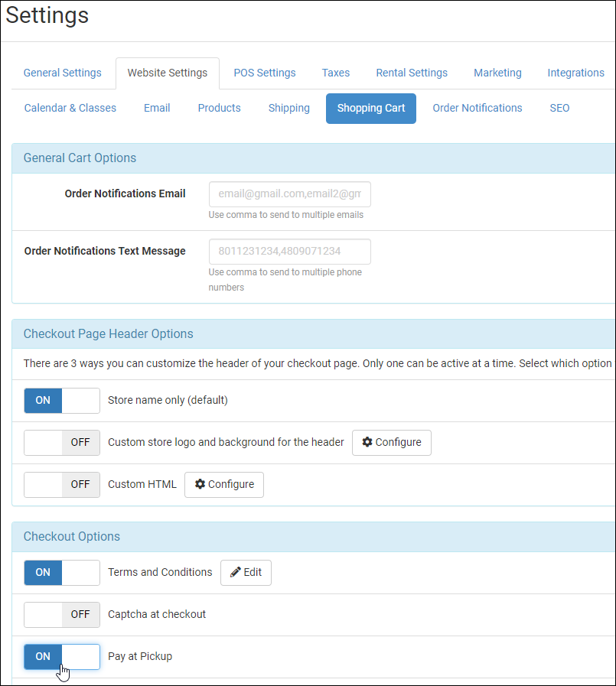The height and width of the screenshot is (686, 616).
Task: Focus the Order Notifications Text Message field
Action: [289, 251]
